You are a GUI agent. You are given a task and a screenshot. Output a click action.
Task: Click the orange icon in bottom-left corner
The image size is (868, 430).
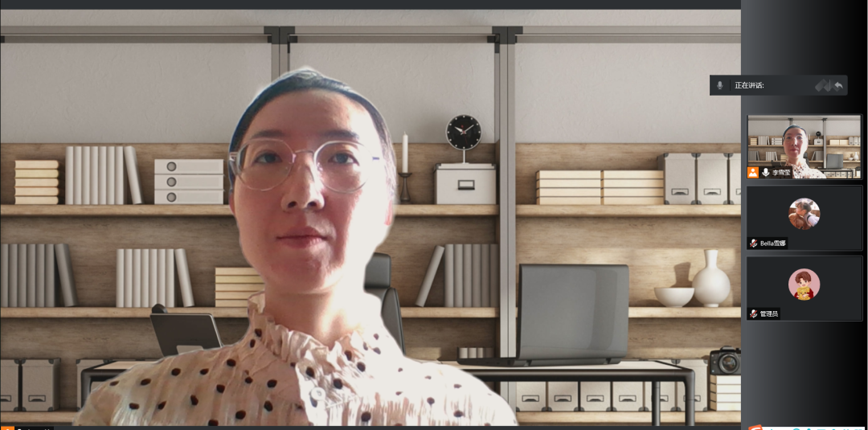tap(7, 427)
